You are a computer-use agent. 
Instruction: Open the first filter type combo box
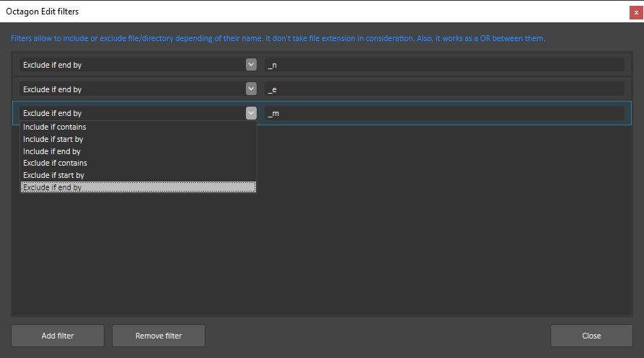[133, 65]
